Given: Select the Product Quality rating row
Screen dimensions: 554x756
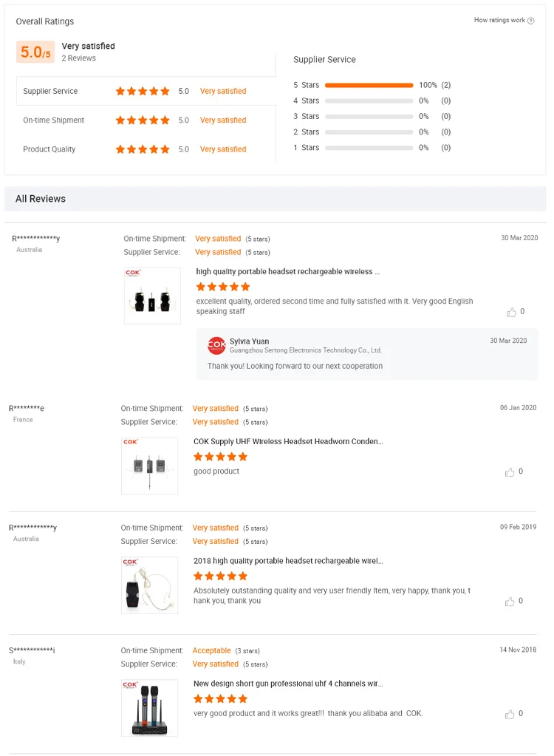Looking at the screenshot, I should (x=146, y=149).
